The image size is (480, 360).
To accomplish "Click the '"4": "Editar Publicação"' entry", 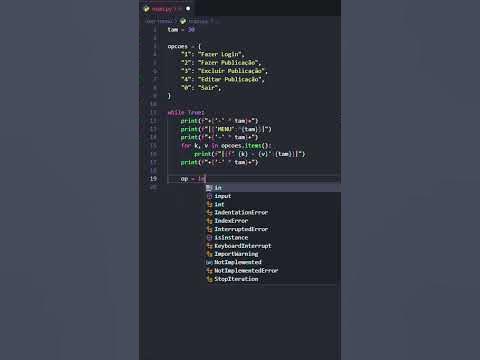I will pyautogui.click(x=223, y=79).
